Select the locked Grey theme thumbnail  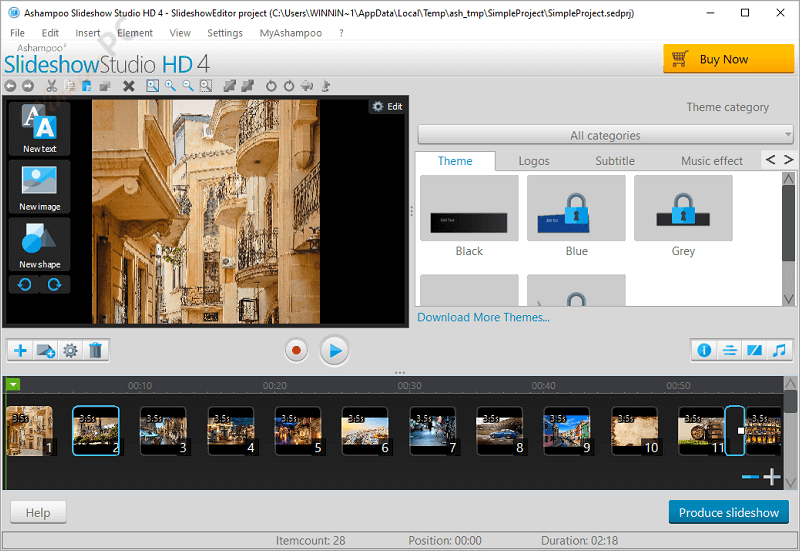pyautogui.click(x=683, y=208)
